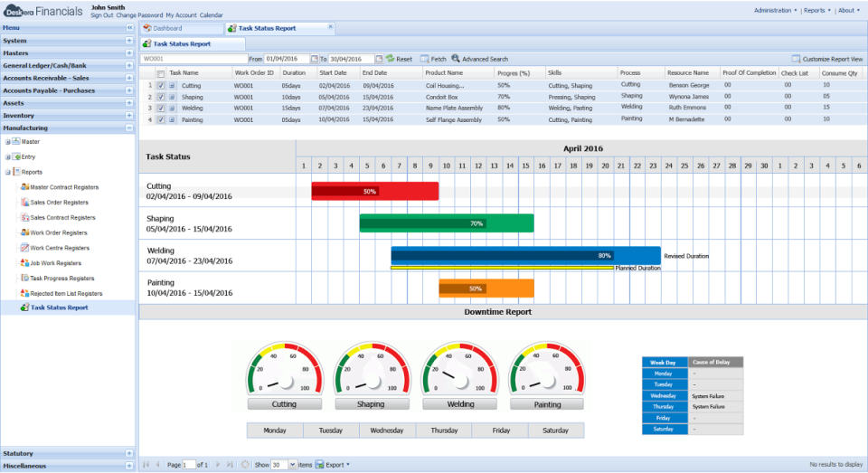
Task: Open the From date calendar picker
Action: tap(314, 59)
